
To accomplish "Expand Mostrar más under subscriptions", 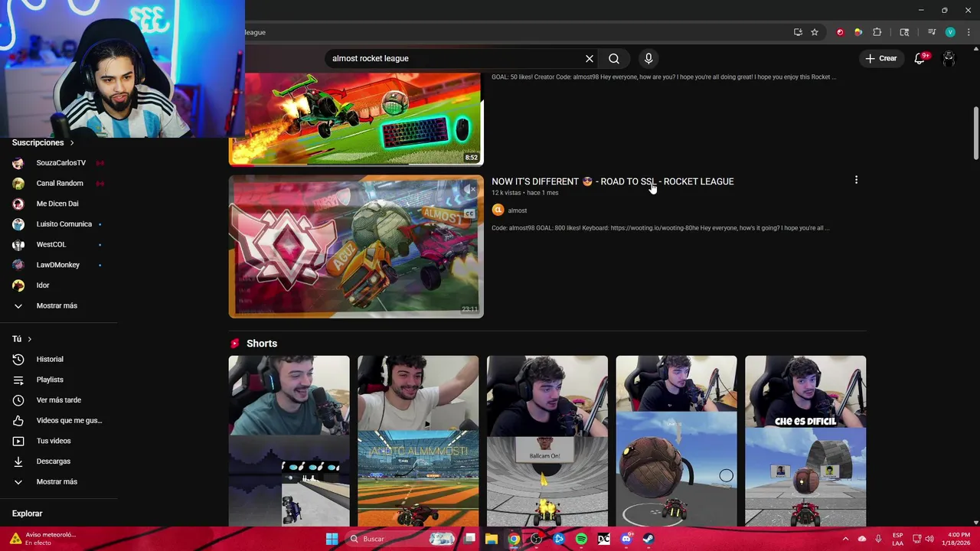I will (x=57, y=305).
